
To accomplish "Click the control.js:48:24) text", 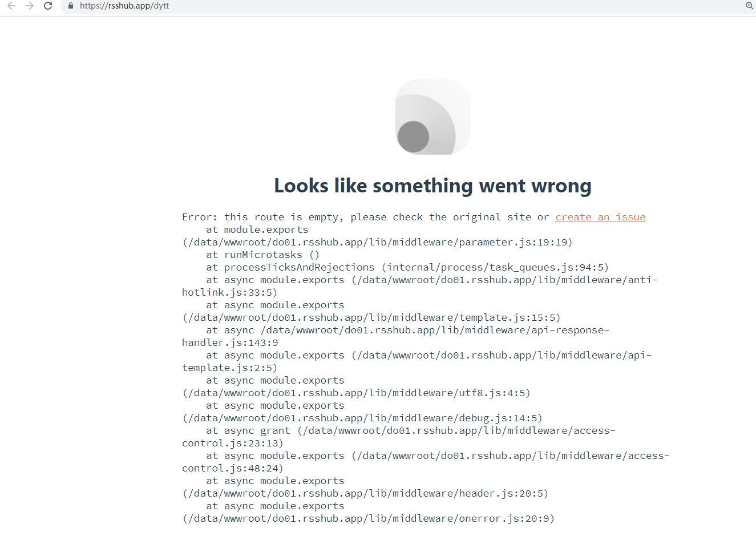I will click(x=233, y=468).
